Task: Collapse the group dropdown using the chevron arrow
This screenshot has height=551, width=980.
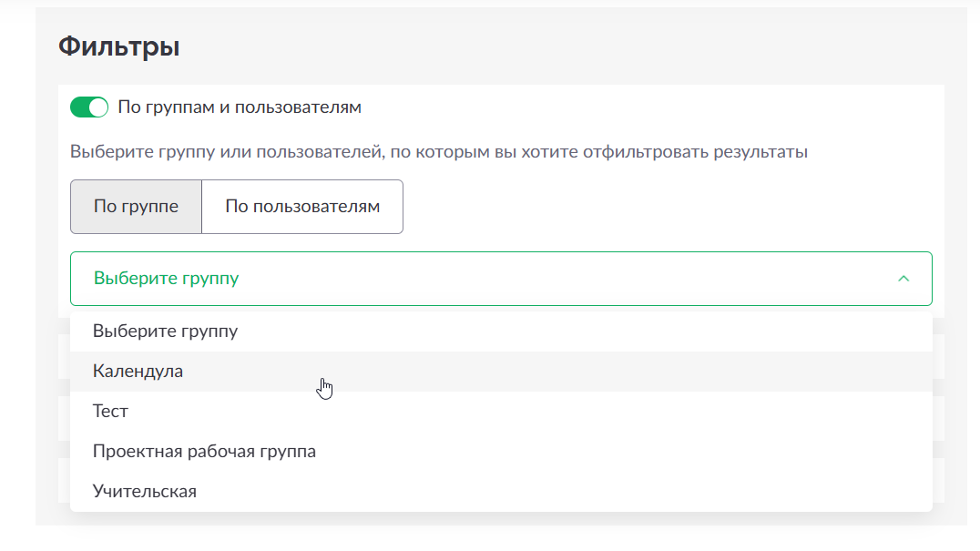Action: tap(903, 279)
